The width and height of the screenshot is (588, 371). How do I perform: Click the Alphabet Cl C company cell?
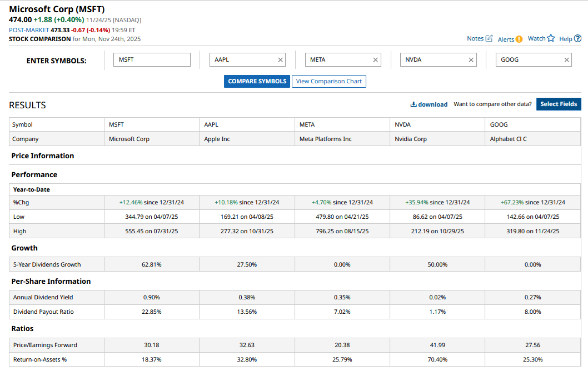(508, 139)
